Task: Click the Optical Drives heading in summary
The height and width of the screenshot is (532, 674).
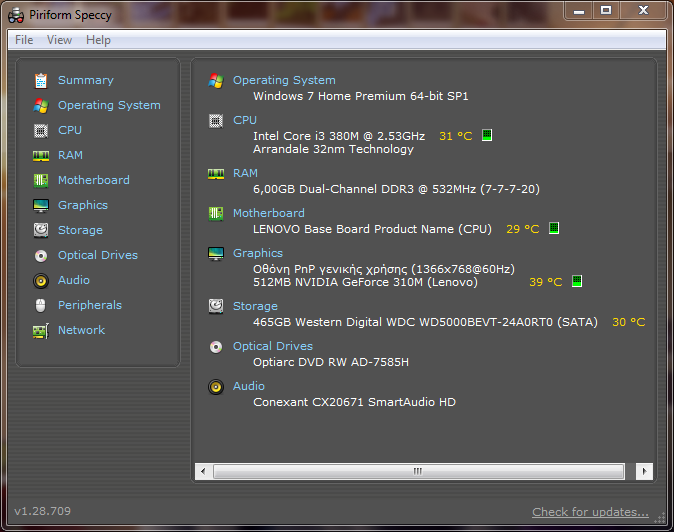Action: tap(273, 346)
